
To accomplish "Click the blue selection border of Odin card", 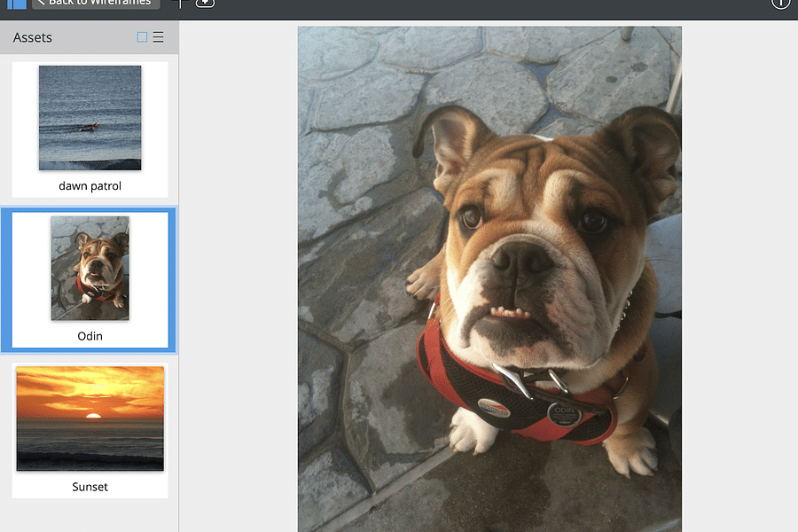I will [x=4, y=280].
